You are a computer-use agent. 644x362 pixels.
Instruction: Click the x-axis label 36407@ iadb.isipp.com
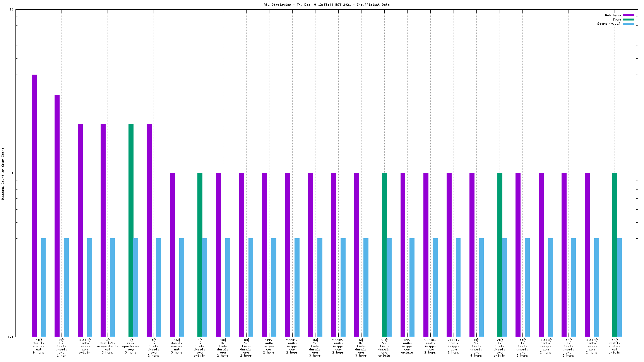pyautogui.click(x=546, y=346)
